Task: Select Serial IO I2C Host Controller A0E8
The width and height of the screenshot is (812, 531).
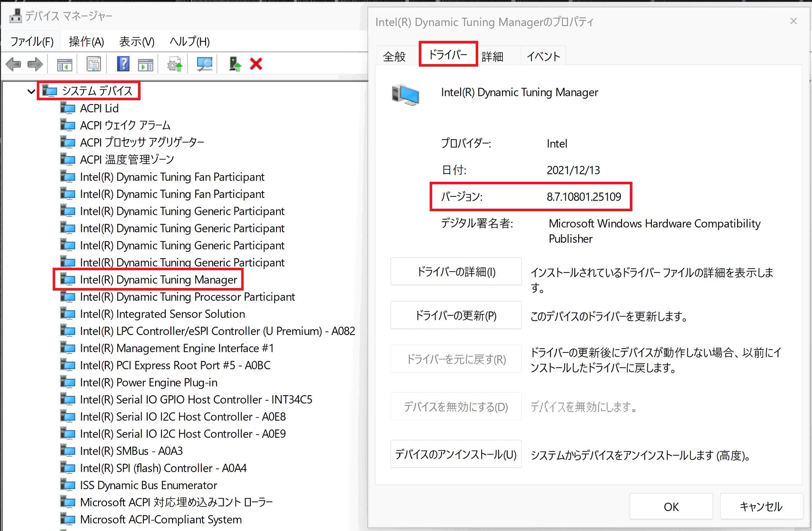Action: click(183, 417)
